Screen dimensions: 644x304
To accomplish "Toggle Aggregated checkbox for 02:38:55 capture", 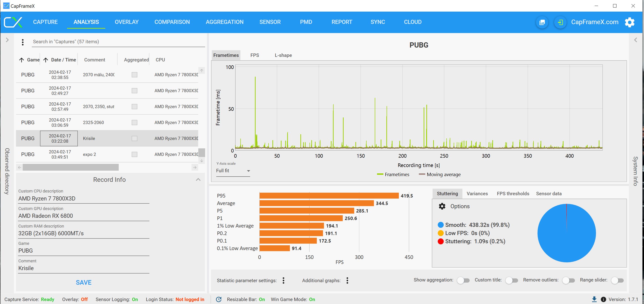I will (134, 75).
